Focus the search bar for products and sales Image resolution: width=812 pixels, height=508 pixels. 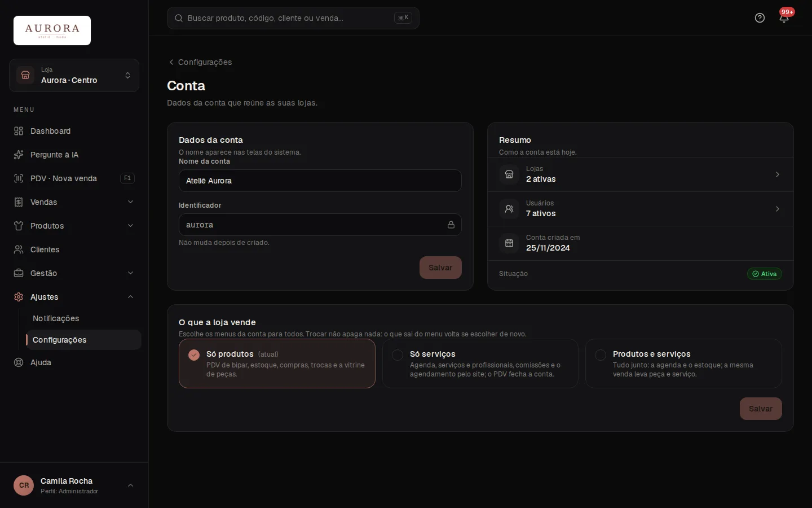tap(293, 18)
